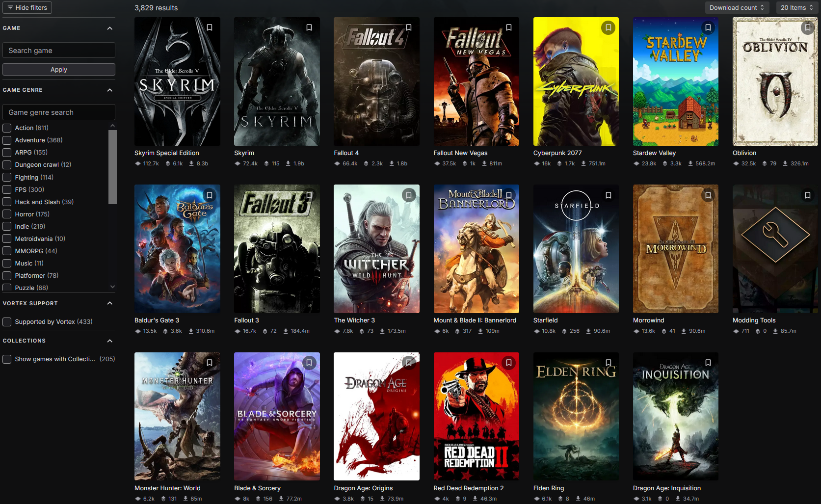Collapse the Game filter section

(110, 28)
